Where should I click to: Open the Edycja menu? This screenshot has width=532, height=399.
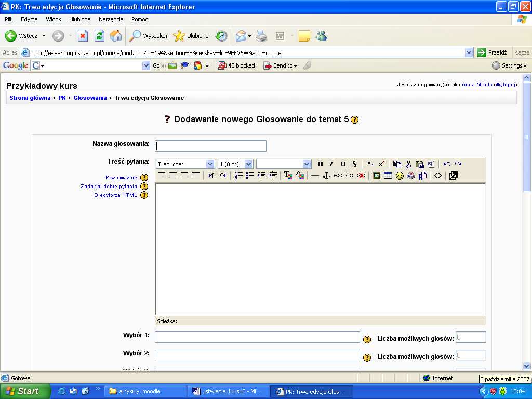tap(29, 19)
